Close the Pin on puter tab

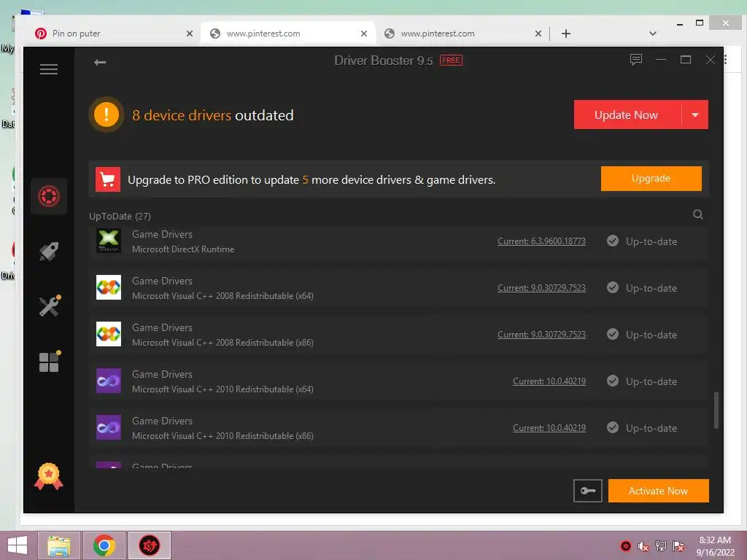pos(190,34)
